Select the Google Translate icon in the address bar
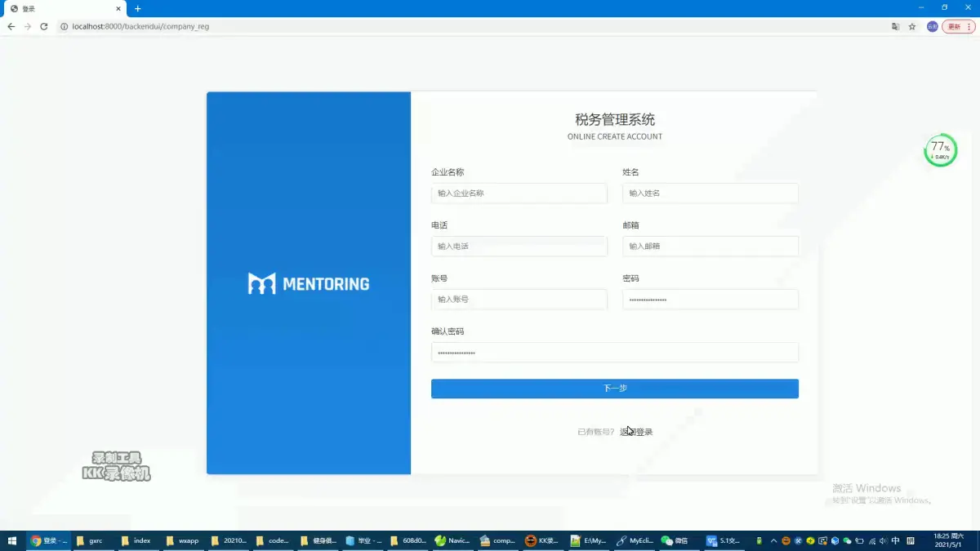Image resolution: width=980 pixels, height=551 pixels. pos(896,26)
